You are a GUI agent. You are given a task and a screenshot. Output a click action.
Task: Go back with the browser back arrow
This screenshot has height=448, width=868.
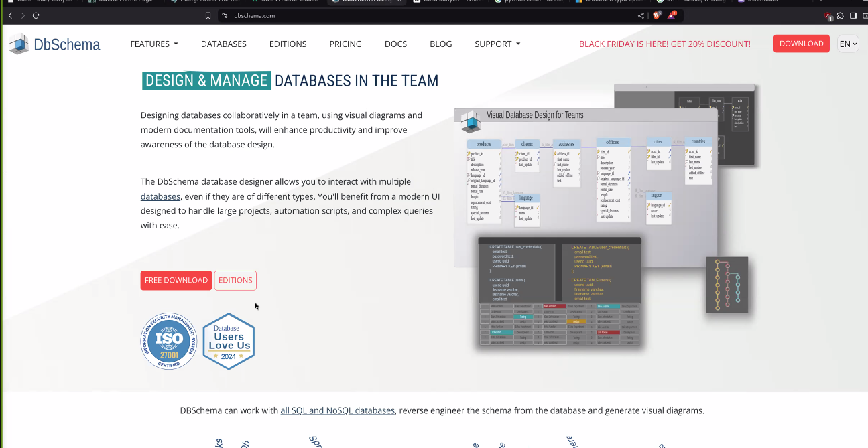(10, 15)
